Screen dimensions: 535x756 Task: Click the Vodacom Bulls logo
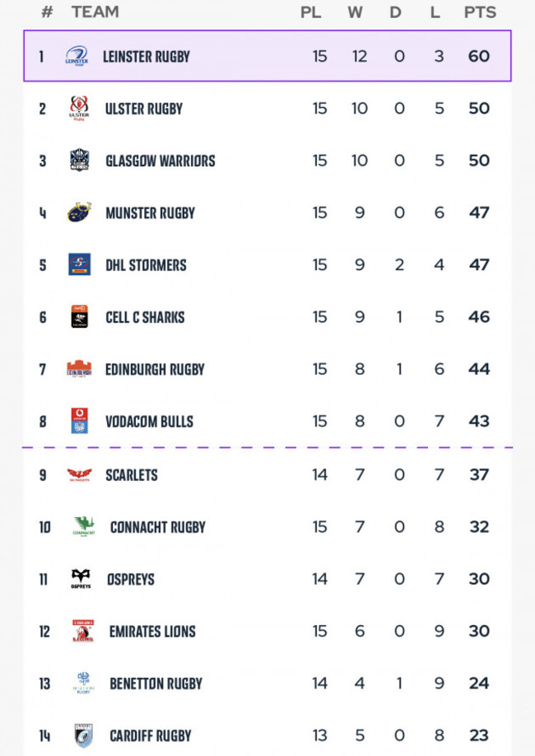pos(79,421)
